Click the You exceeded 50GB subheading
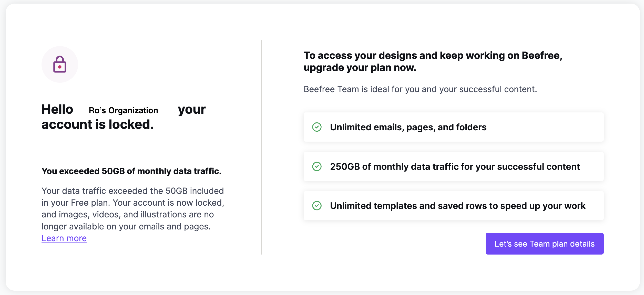644x295 pixels. tap(131, 171)
